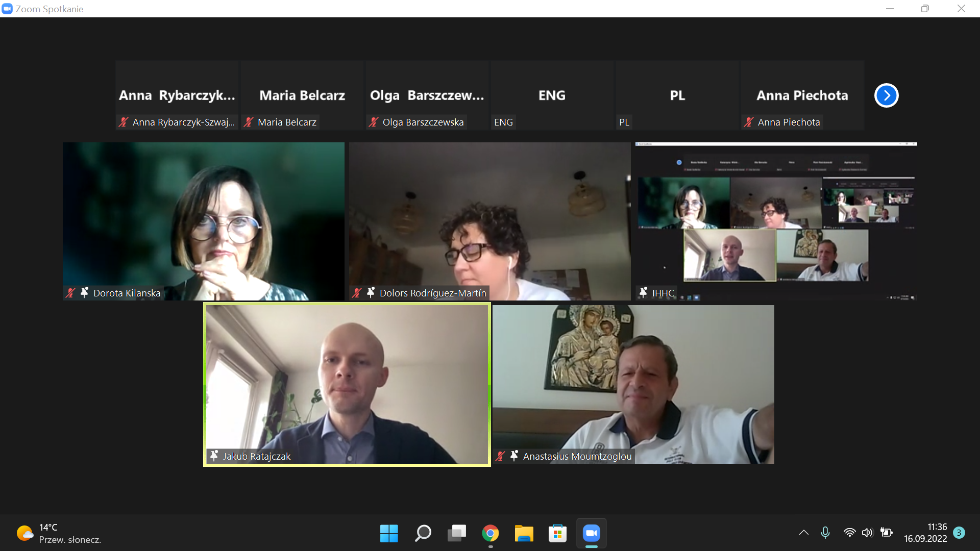
Task: Click pin icon on Jakub Ratajczak video
Action: (214, 456)
